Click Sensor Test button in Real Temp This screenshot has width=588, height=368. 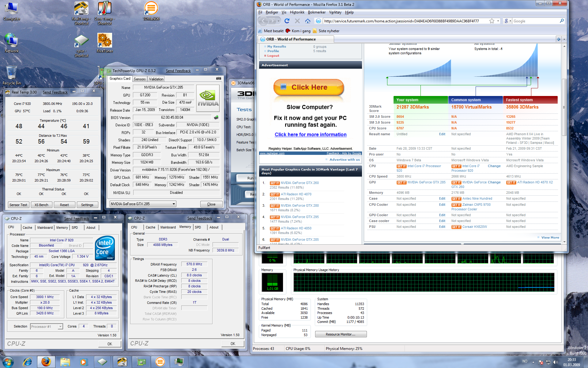click(18, 205)
